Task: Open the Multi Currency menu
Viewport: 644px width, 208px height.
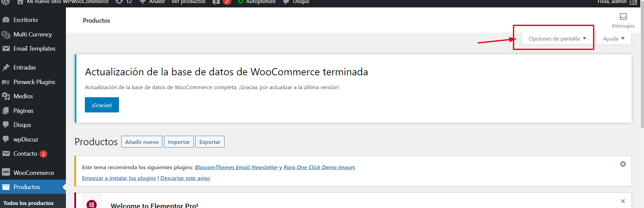Action: pos(33,34)
